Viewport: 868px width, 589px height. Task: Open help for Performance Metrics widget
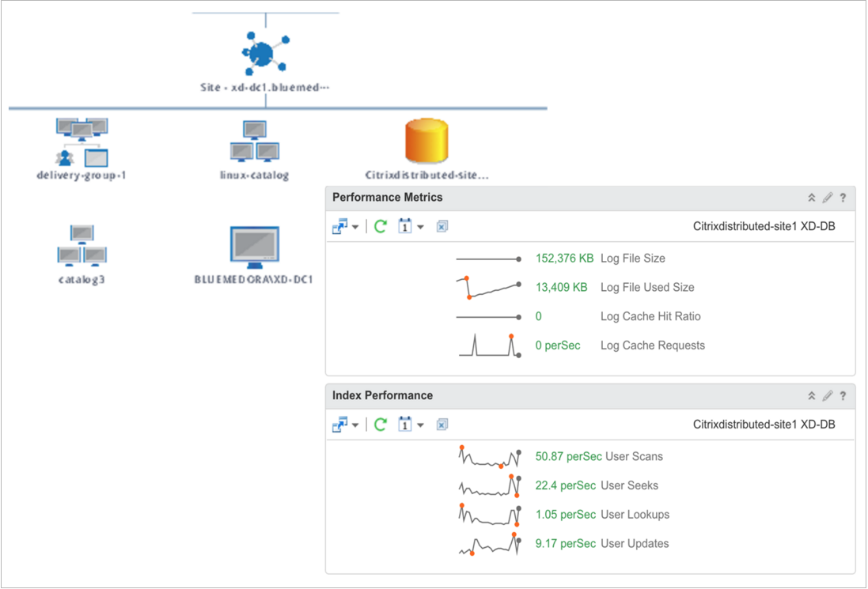pos(843,198)
